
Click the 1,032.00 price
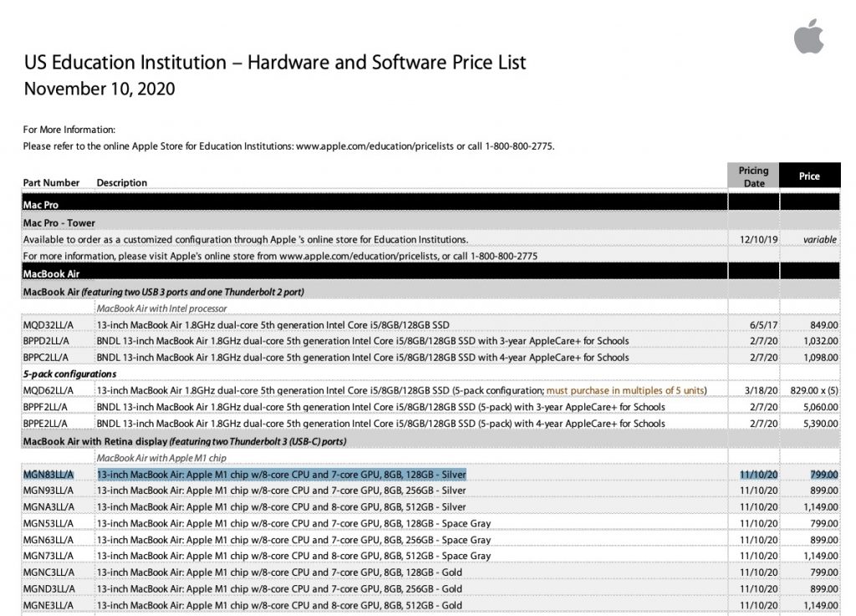point(821,342)
